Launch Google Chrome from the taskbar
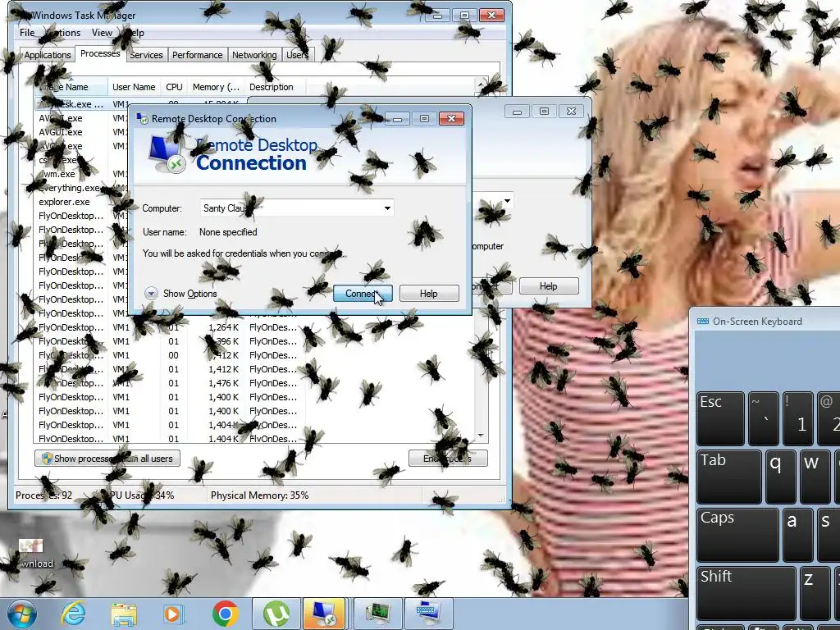Viewport: 840px width, 630px height. tap(225, 614)
